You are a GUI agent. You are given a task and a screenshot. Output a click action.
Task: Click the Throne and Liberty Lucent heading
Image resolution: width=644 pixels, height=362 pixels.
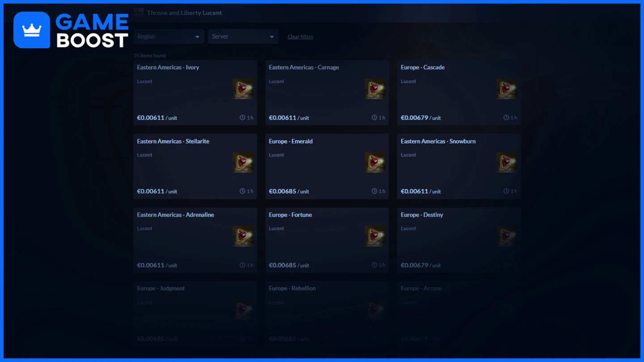184,13
